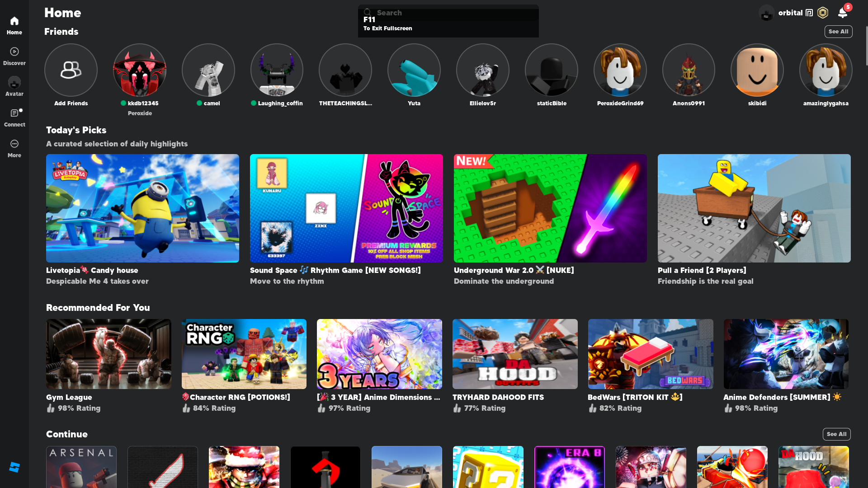Open the Discover sidebar icon
This screenshot has height=488, width=868.
14,52
